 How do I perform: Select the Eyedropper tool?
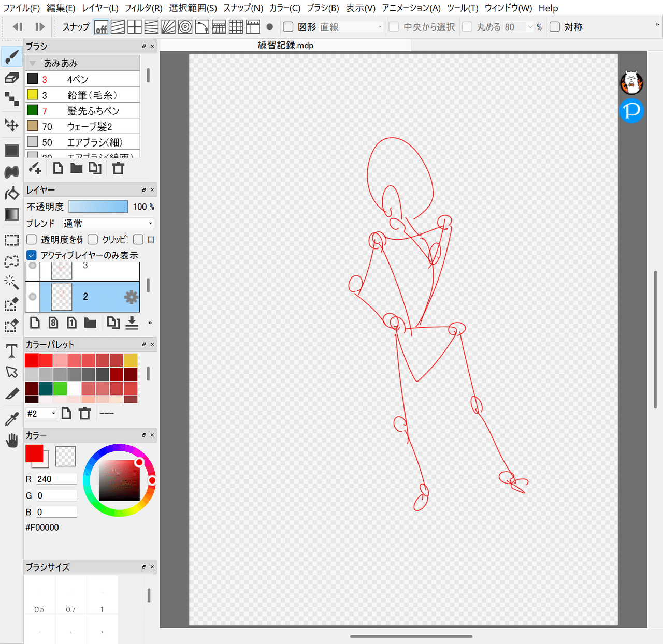tap(12, 419)
